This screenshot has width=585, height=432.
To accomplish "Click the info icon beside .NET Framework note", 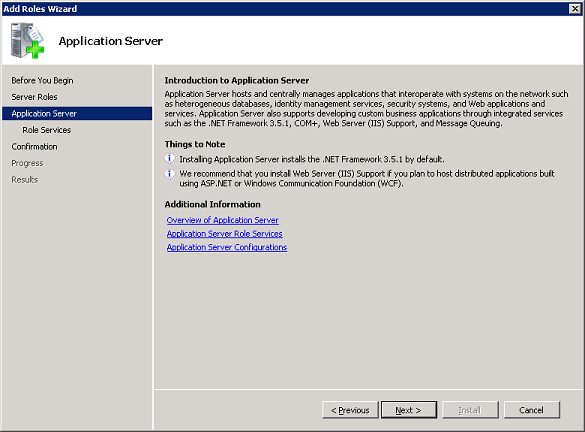I will coord(169,159).
